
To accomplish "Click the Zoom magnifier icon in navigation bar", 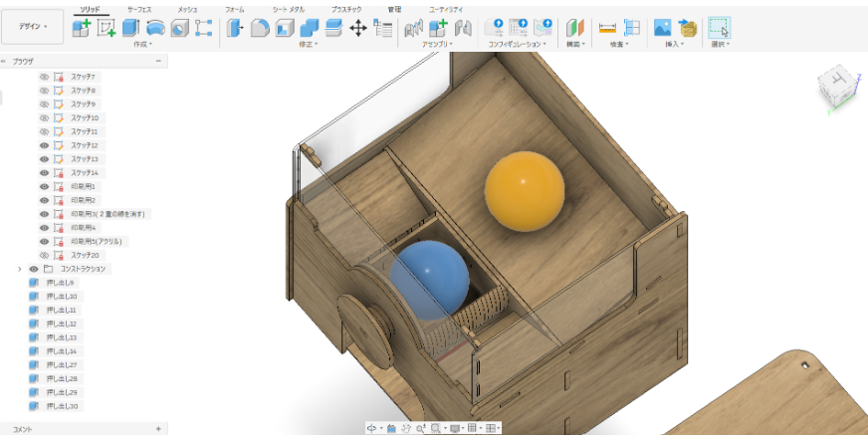I will (421, 428).
